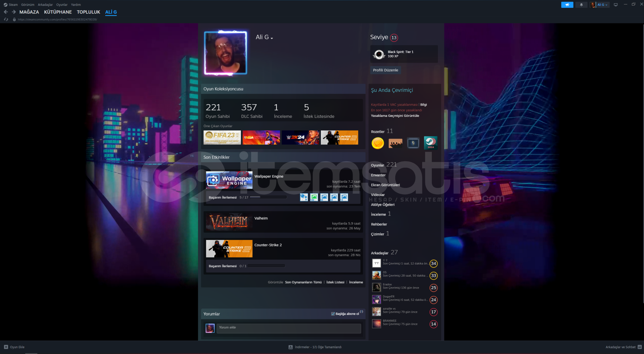Viewport: 644px width, 354px height.
Task: Click Counter-Strike 2 achievement progress bar
Action: pyautogui.click(x=266, y=266)
